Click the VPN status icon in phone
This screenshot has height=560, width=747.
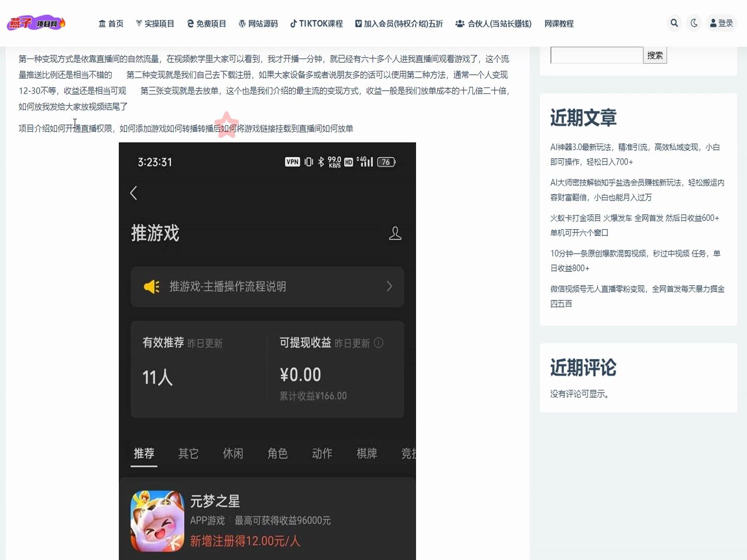pos(293,162)
